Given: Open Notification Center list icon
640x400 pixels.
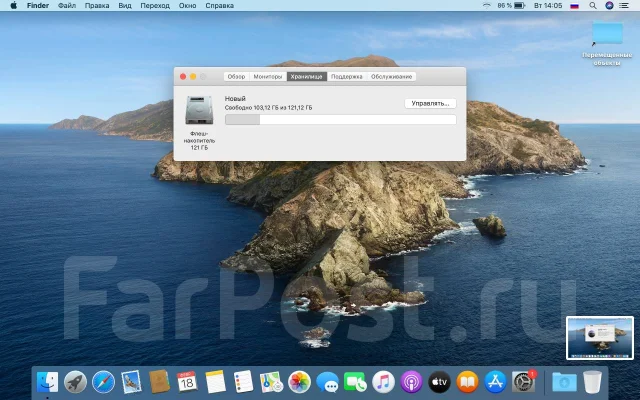Looking at the screenshot, I should coord(624,6).
